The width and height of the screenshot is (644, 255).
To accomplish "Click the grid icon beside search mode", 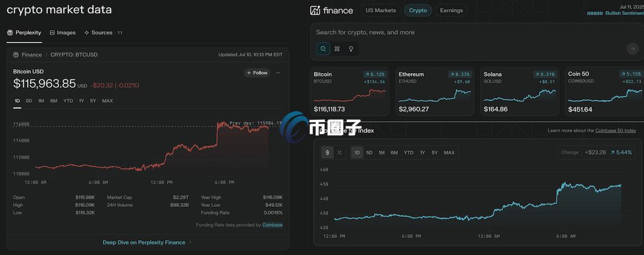I will tap(337, 49).
